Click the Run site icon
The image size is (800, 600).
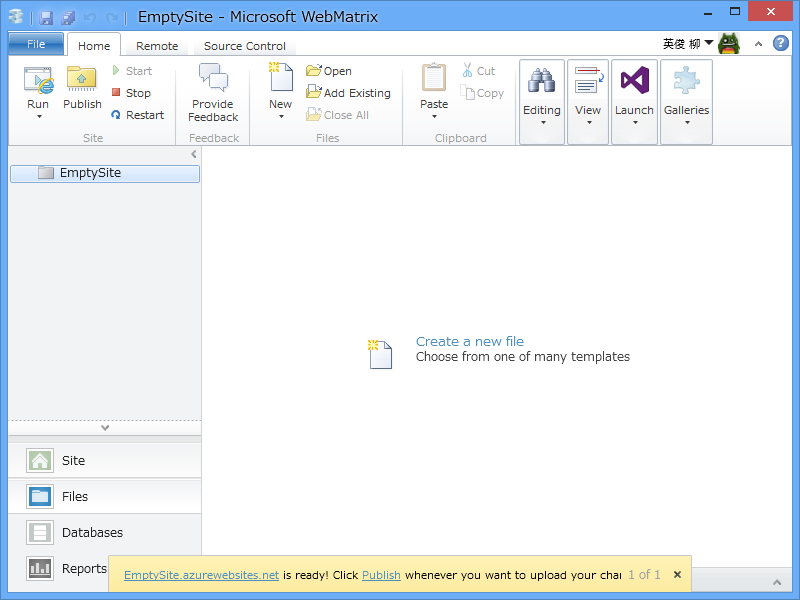pyautogui.click(x=38, y=80)
